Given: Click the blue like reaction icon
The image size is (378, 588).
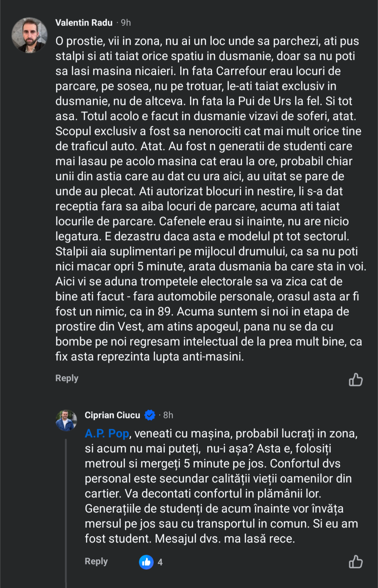Looking at the screenshot, I should (x=146, y=562).
